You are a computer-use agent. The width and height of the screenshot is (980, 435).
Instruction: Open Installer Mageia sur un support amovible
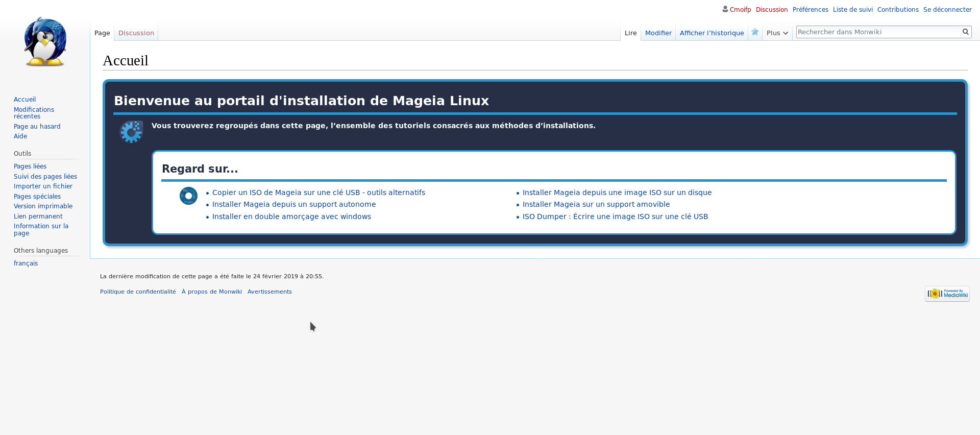pyautogui.click(x=596, y=204)
